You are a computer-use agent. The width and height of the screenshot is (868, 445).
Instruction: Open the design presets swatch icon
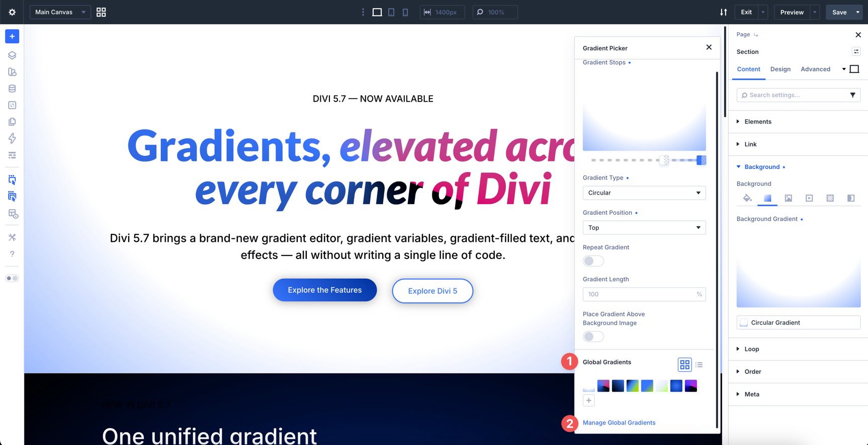12,72
